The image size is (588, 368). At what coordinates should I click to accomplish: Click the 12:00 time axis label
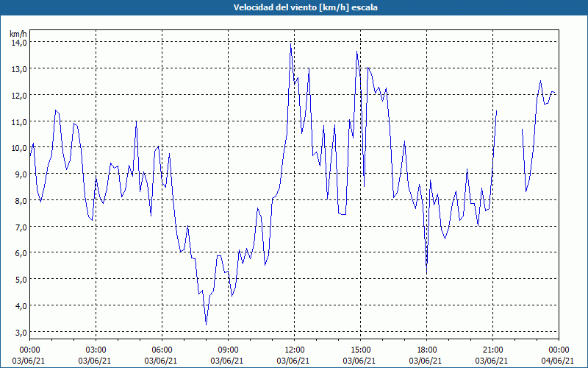click(295, 350)
